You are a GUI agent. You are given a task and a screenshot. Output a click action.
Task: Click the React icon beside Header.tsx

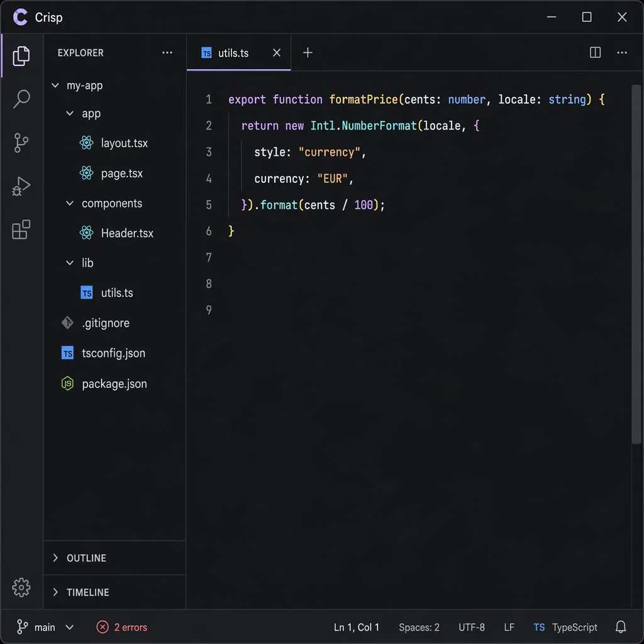coord(86,233)
